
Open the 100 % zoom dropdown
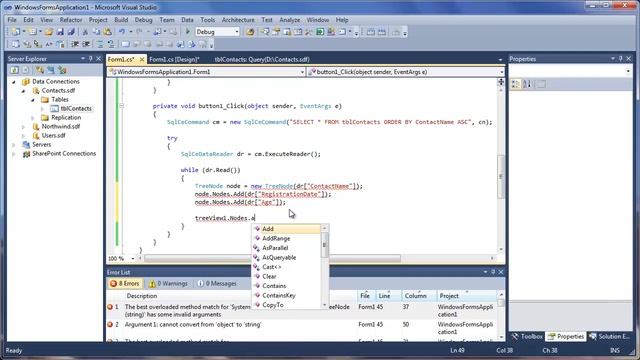click(132, 258)
